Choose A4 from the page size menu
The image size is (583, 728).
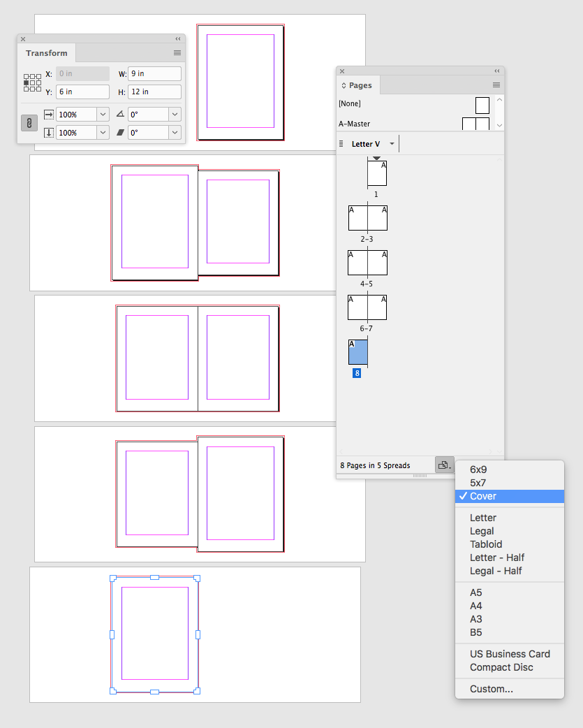(x=475, y=606)
